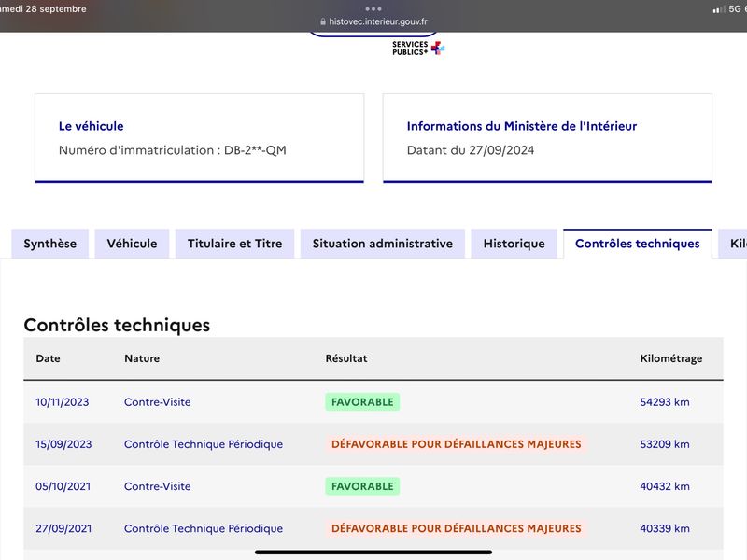Screen dimensions: 747x560
Task: Open the Synthèse tab
Action: tap(50, 244)
